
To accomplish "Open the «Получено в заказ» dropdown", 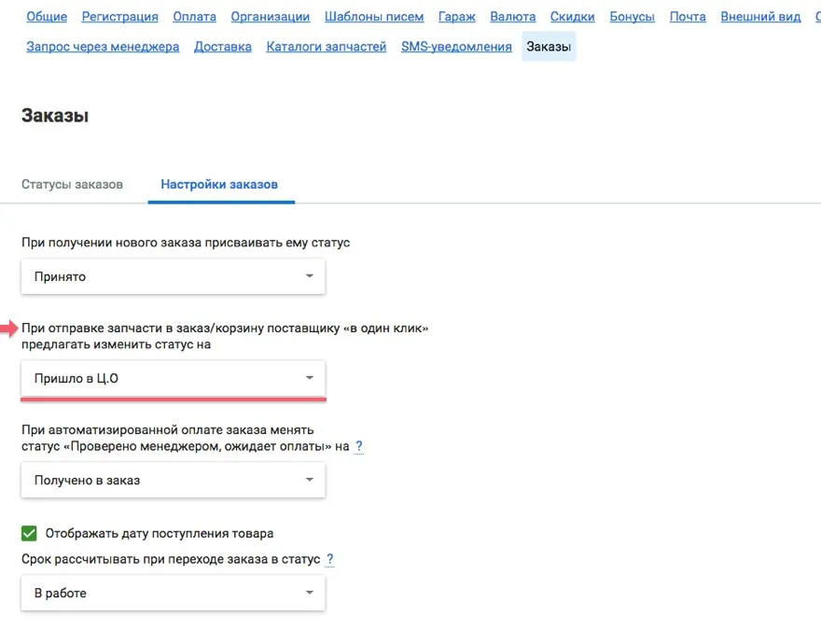I will click(173, 480).
